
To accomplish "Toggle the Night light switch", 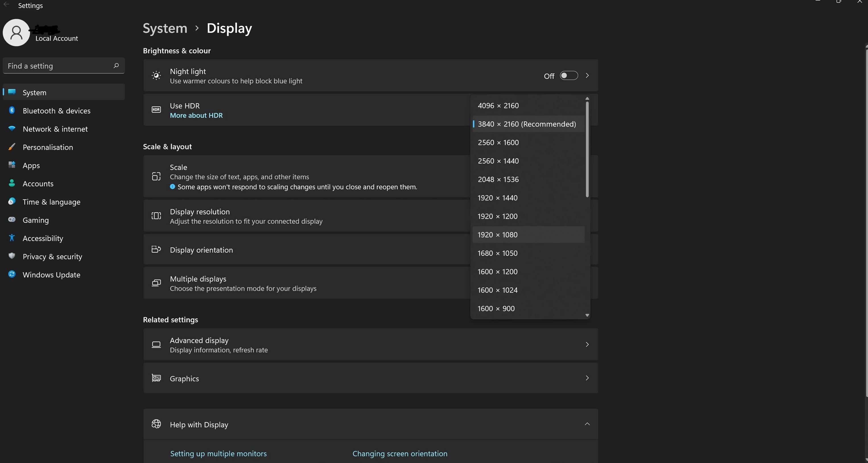I will [x=568, y=76].
